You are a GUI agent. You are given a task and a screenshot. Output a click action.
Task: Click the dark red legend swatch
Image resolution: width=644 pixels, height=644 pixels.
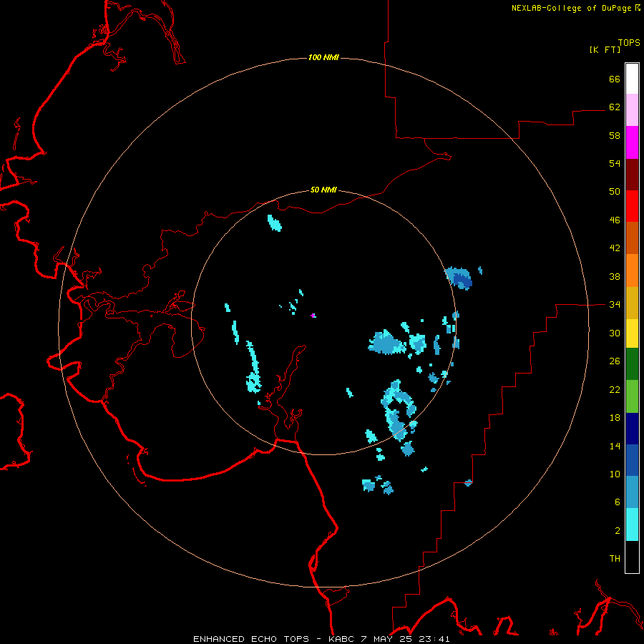[x=632, y=175]
